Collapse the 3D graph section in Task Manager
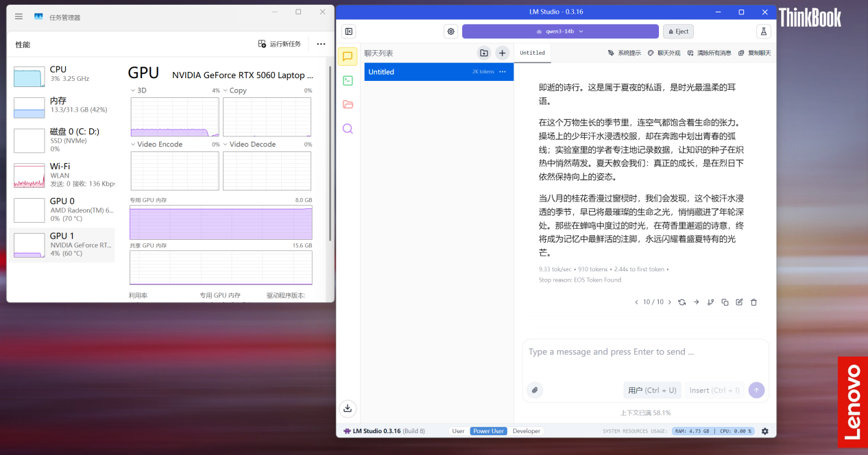Image resolution: width=868 pixels, height=455 pixels. click(x=132, y=90)
